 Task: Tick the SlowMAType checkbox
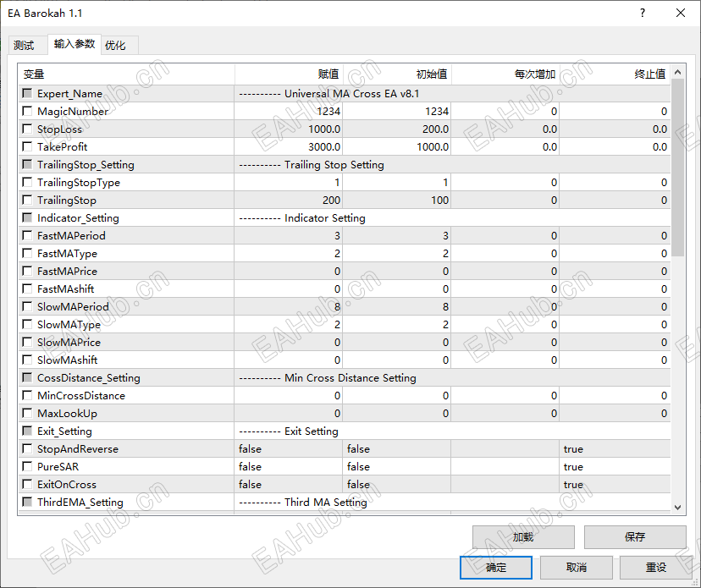(27, 324)
